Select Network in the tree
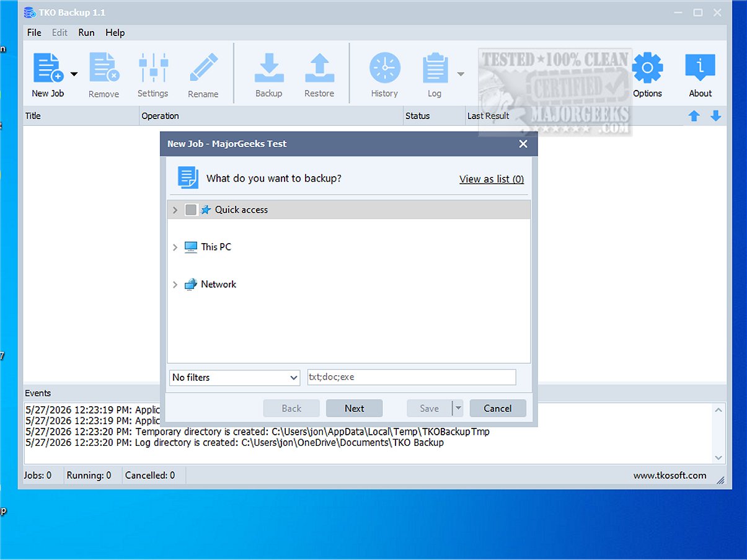The width and height of the screenshot is (747, 560). click(x=218, y=284)
